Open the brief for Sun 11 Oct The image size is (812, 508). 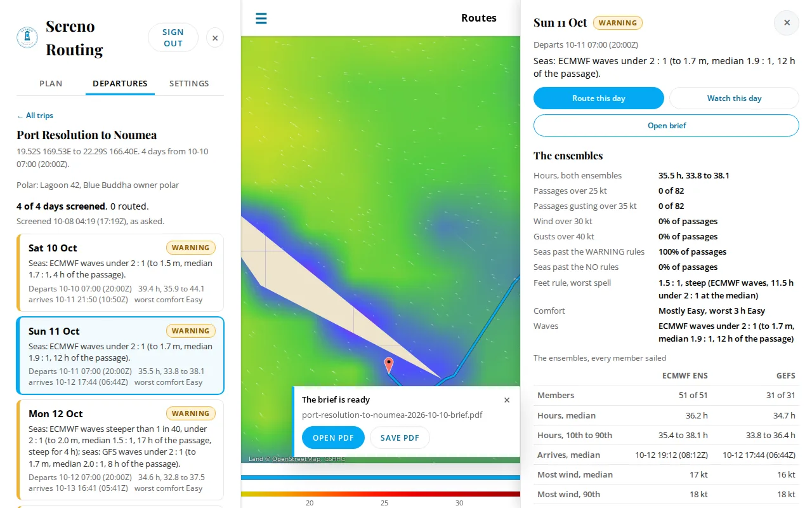[666, 126]
